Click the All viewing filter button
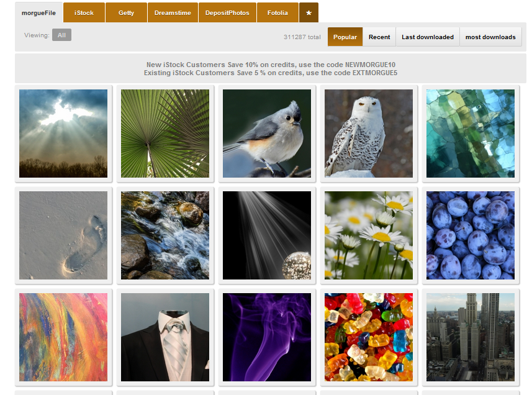532x395 pixels. tap(61, 35)
